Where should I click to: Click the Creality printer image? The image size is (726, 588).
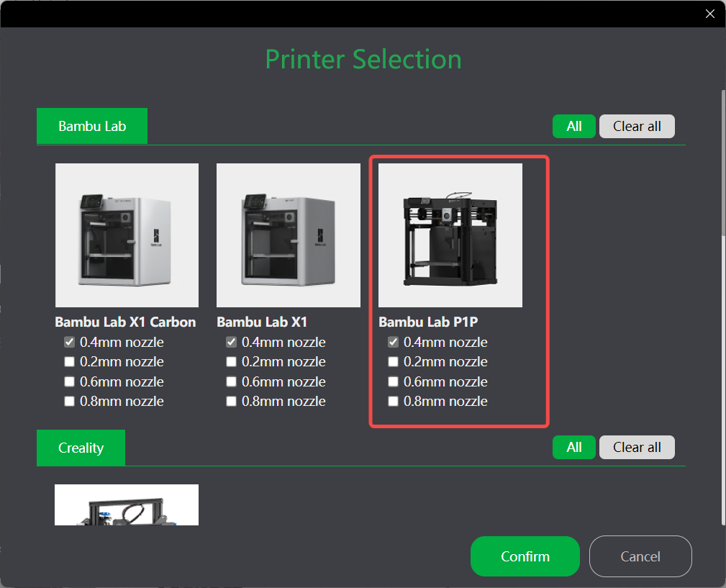click(127, 505)
